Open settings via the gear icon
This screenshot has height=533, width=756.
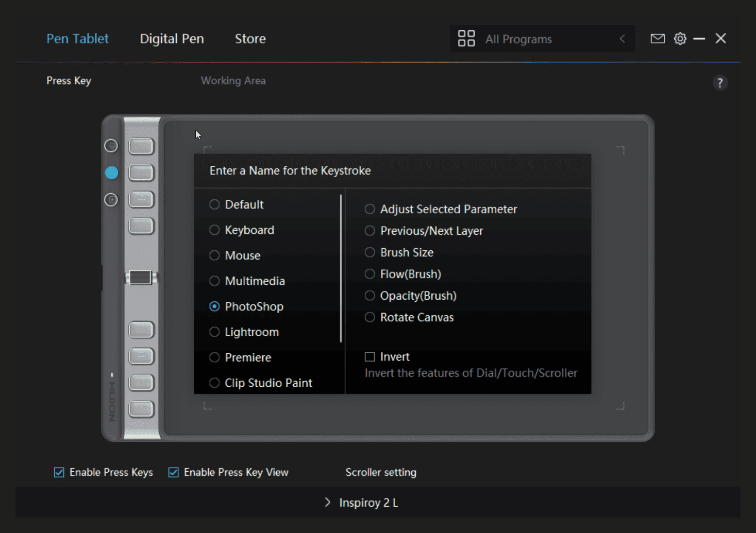tap(680, 39)
